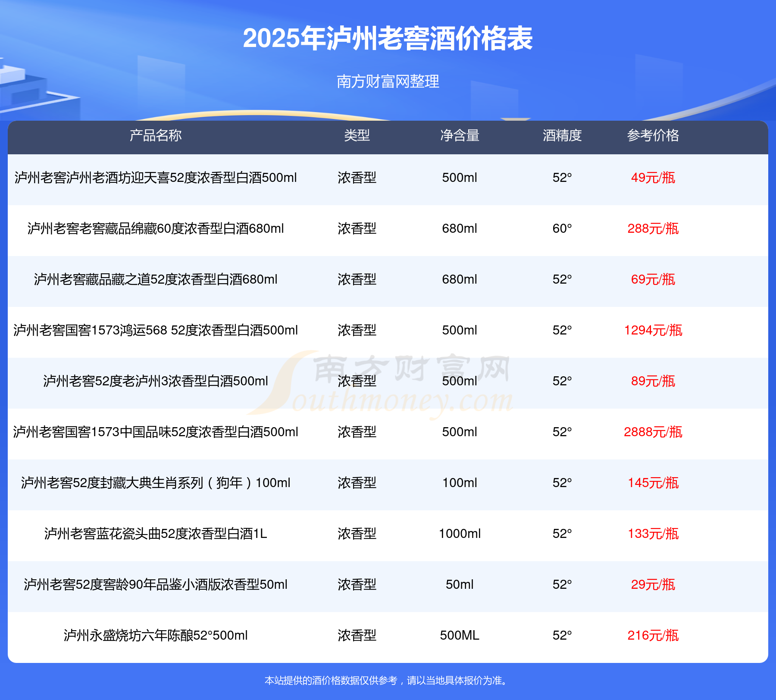Click the "浓香型" type cell, 69元/瓶 row
Viewport: 776px width, 700px height.
pyautogui.click(x=357, y=279)
